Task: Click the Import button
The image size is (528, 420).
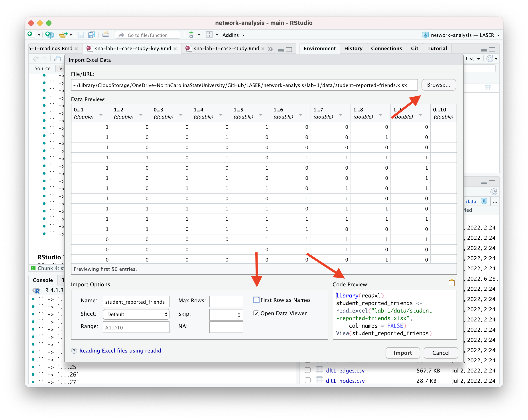Action: pyautogui.click(x=403, y=353)
